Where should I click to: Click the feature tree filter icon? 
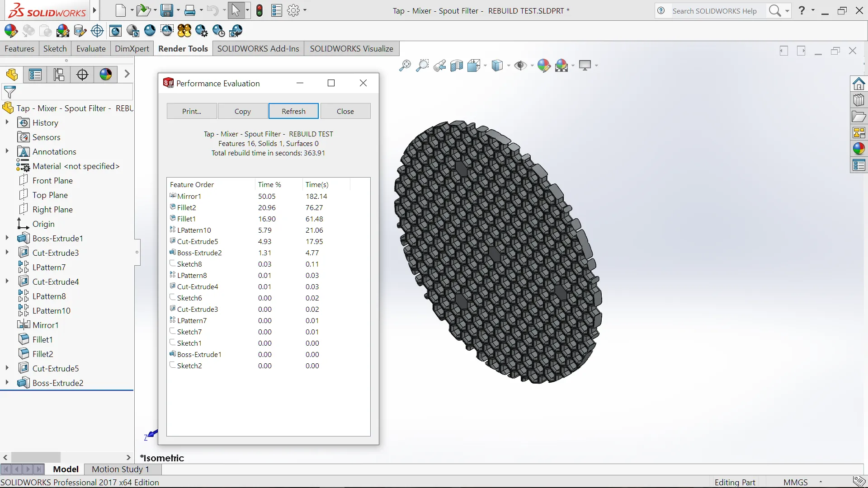[9, 92]
